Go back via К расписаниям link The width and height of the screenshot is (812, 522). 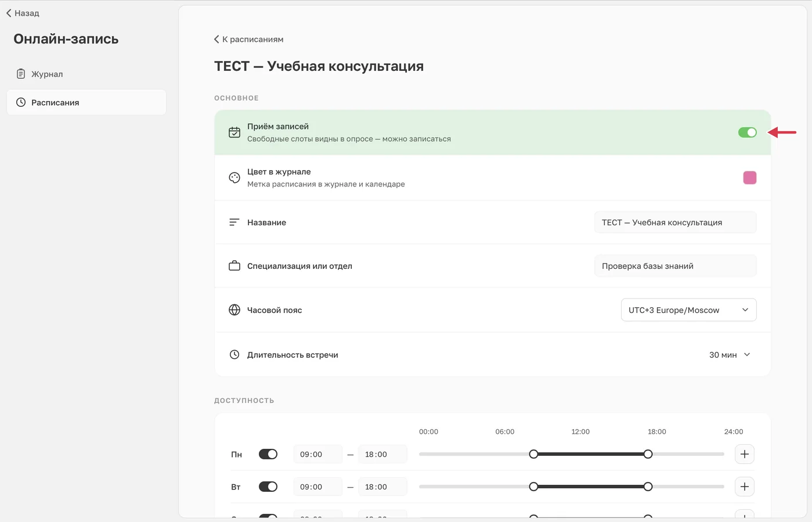point(248,39)
